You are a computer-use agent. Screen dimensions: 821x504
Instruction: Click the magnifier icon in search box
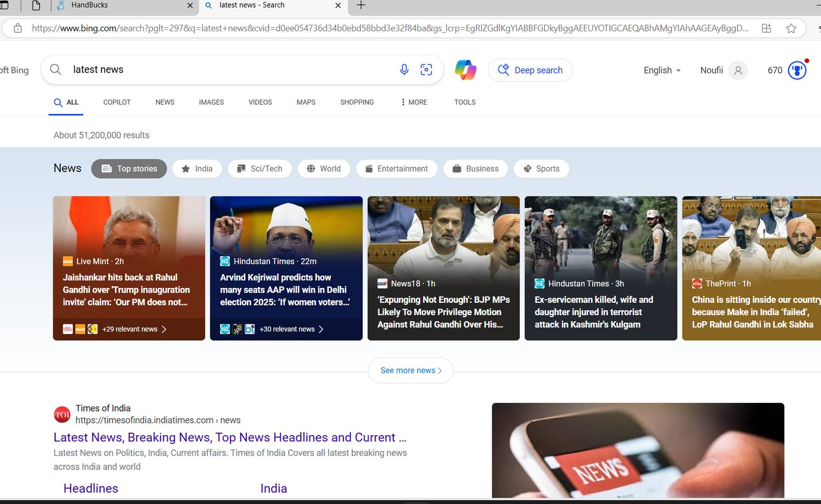coord(55,69)
